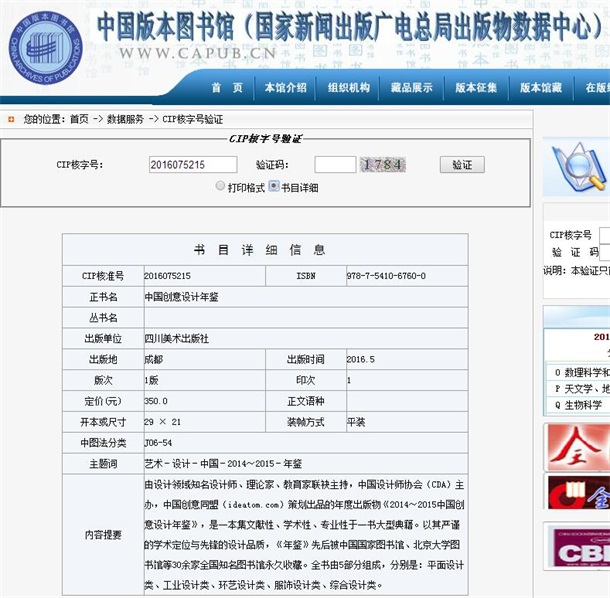Focus the 验证码 input field

335,165
